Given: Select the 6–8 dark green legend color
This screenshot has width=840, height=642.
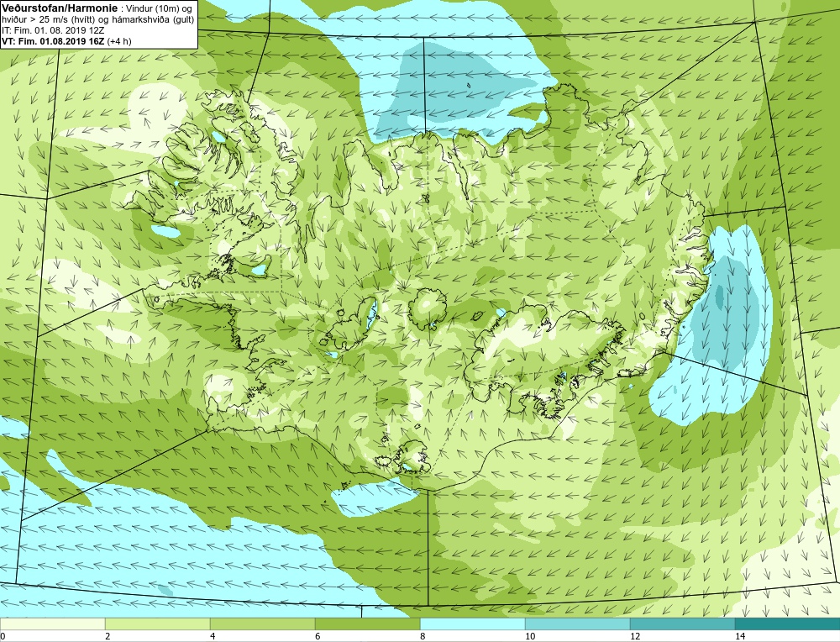Looking at the screenshot, I should [368, 624].
